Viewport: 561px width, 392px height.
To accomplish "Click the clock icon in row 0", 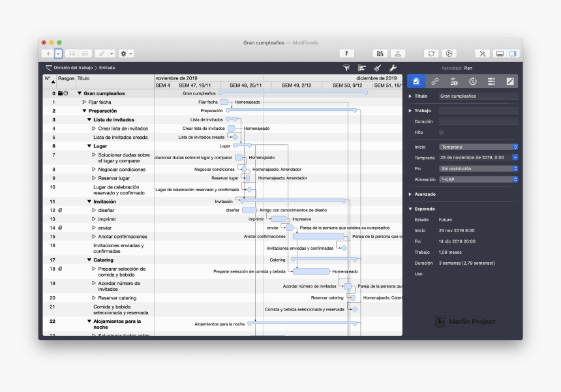I will [x=66, y=93].
